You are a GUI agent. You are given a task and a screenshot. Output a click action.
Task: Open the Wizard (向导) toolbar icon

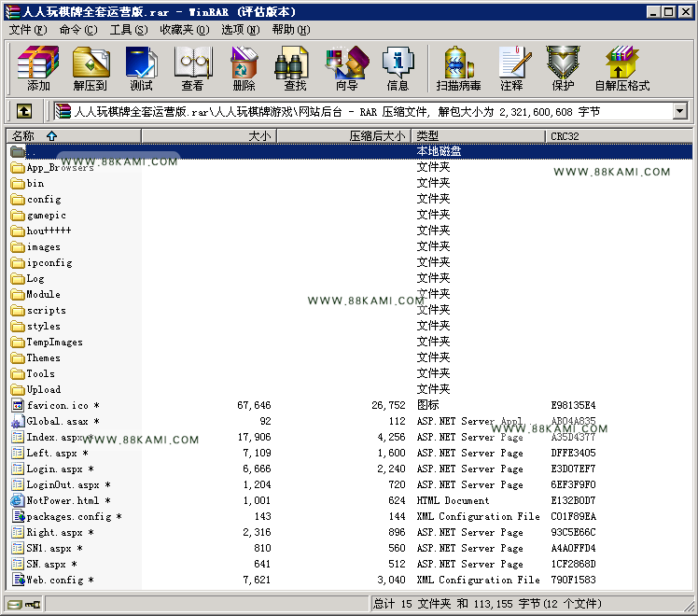click(347, 68)
